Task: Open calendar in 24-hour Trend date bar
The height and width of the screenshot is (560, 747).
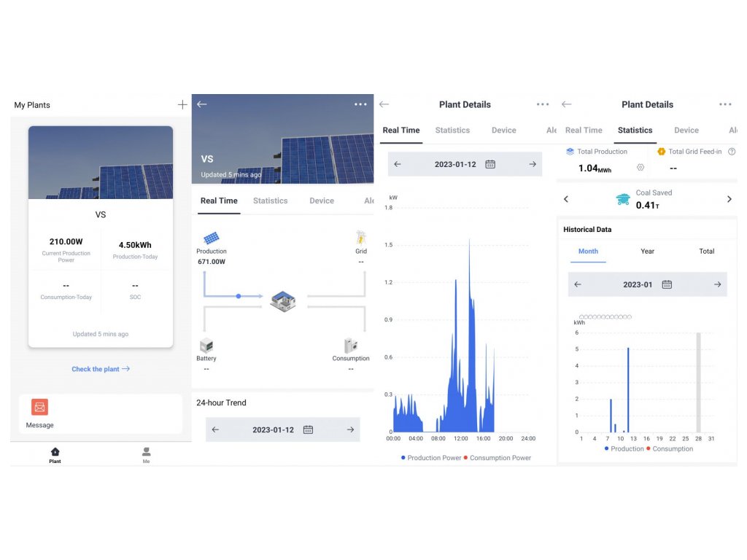Action: [x=309, y=429]
